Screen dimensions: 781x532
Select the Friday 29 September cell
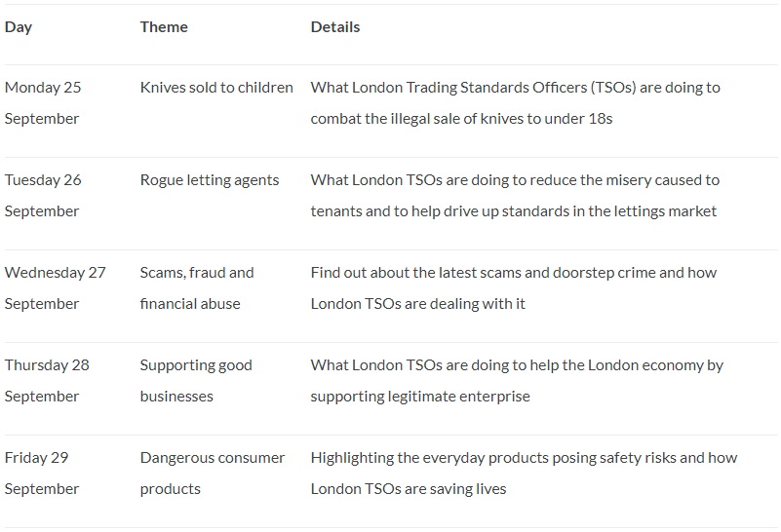[x=42, y=474]
